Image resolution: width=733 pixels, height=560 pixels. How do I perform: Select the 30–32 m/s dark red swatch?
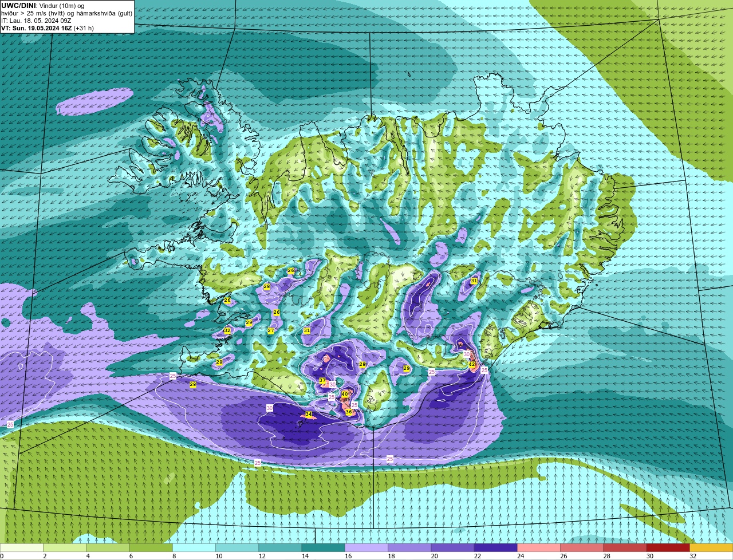coord(668,548)
